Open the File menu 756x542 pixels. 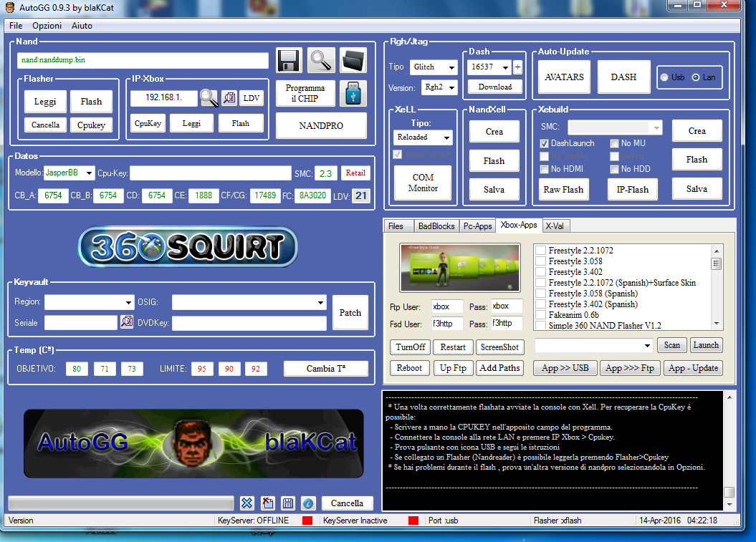point(16,26)
